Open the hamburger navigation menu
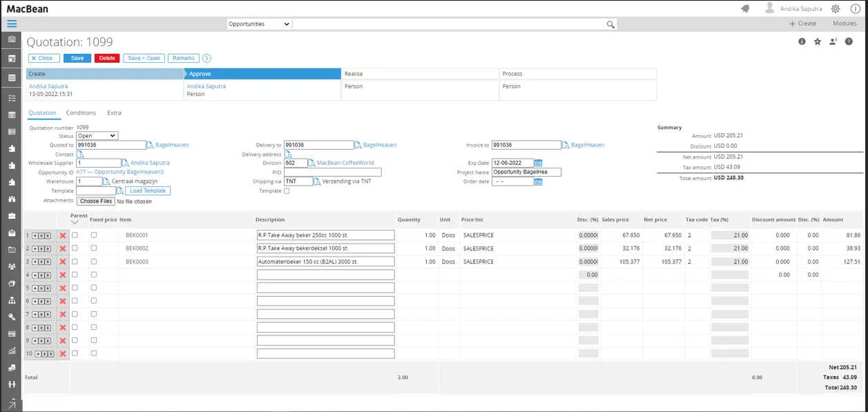Screen dimensions: 868x412 [x=12, y=23]
